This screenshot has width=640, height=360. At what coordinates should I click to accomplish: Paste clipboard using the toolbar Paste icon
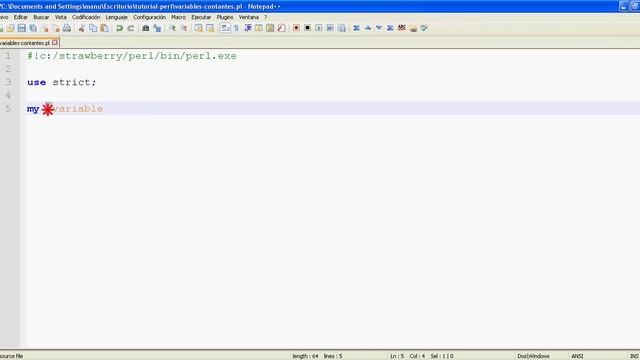(x=104, y=28)
